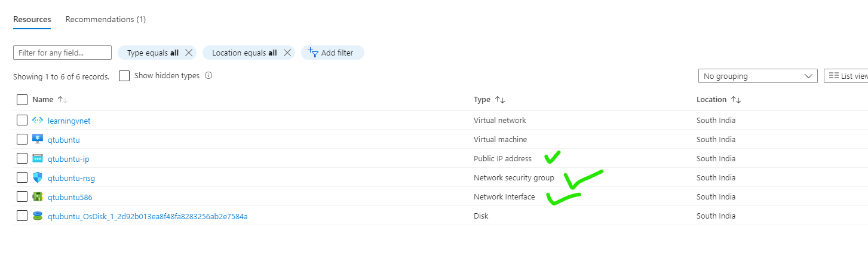Screen dimensions: 868x258
Task: Click the qtubuntu586 network interface icon
Action: [x=38, y=197]
